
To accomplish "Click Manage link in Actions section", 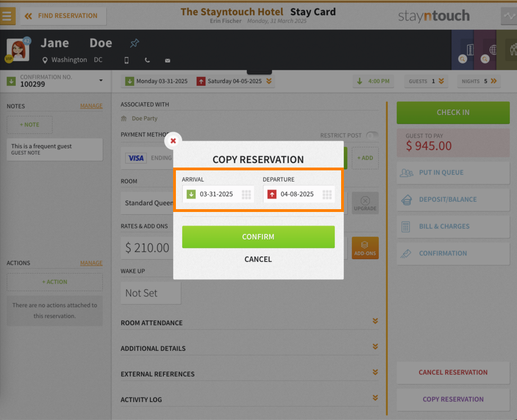I will [x=92, y=263].
